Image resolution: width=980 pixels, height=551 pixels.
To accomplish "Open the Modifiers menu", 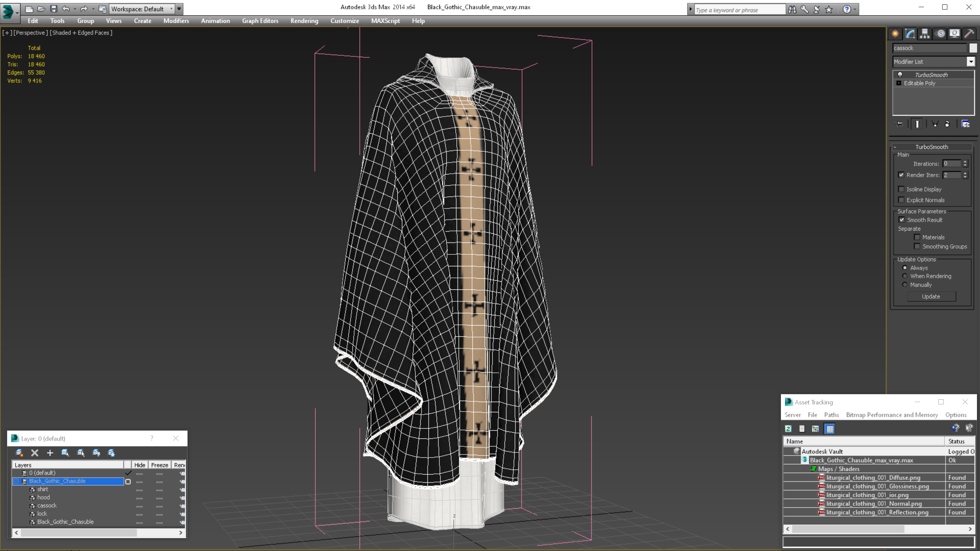I will [x=176, y=21].
